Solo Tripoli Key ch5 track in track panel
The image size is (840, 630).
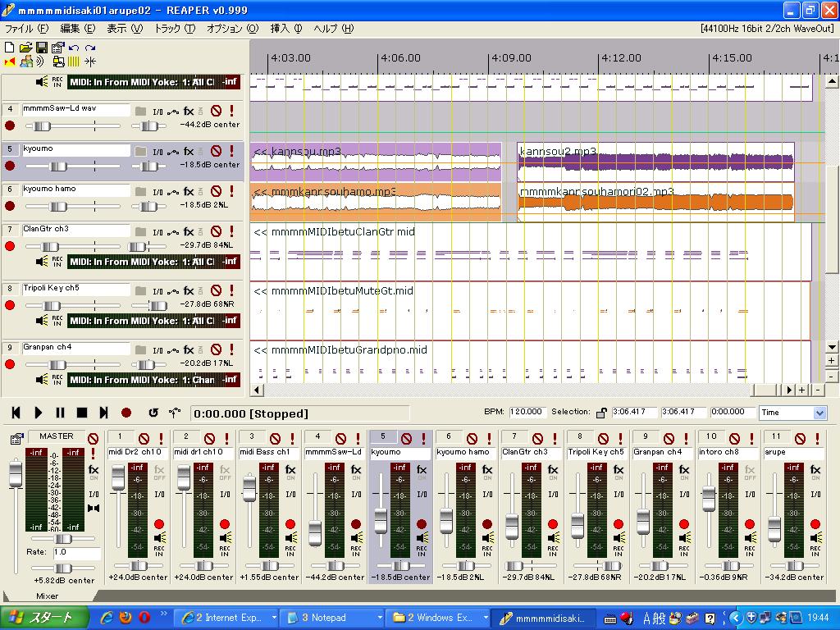(x=231, y=290)
